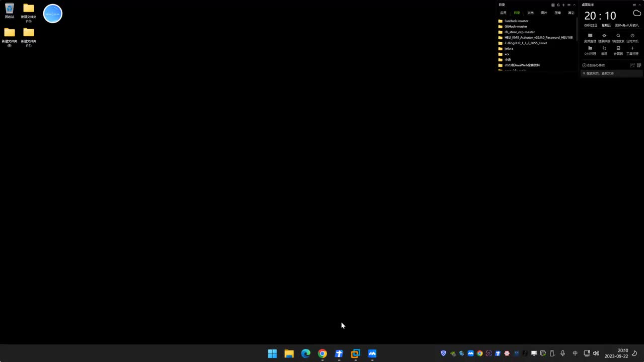Collapse the 目录 panel with the chevron
This screenshot has height=362, width=644.
click(575, 5)
